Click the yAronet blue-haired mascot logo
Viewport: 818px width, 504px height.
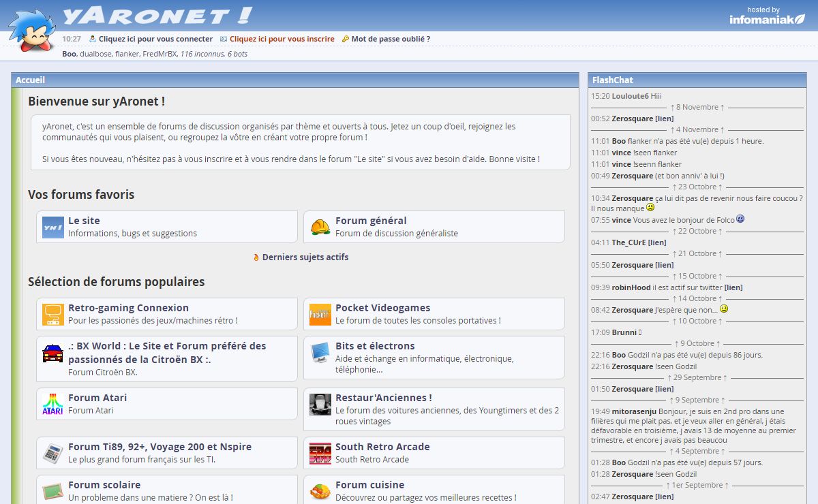pos(31,31)
